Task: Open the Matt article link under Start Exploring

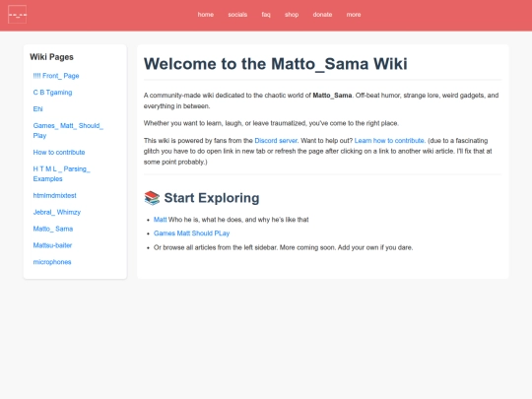Action: [x=161, y=220]
